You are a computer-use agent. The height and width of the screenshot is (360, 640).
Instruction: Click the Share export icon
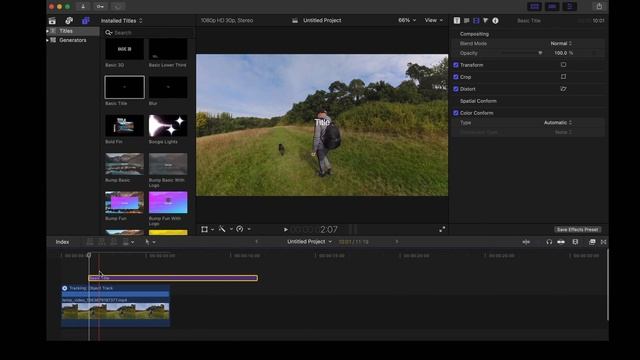pos(599,7)
